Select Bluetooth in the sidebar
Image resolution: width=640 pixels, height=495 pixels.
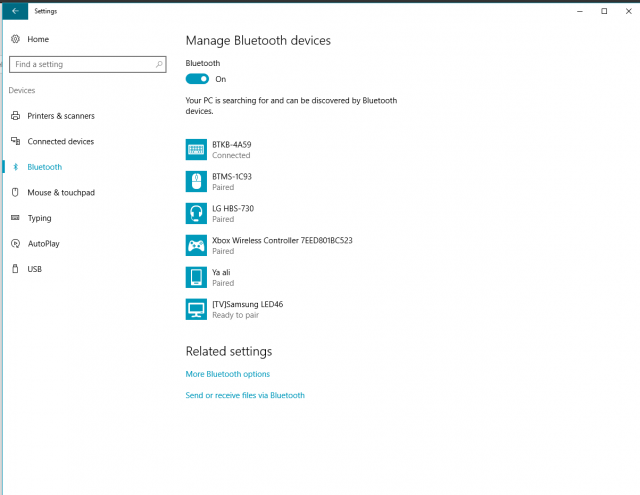click(x=44, y=167)
